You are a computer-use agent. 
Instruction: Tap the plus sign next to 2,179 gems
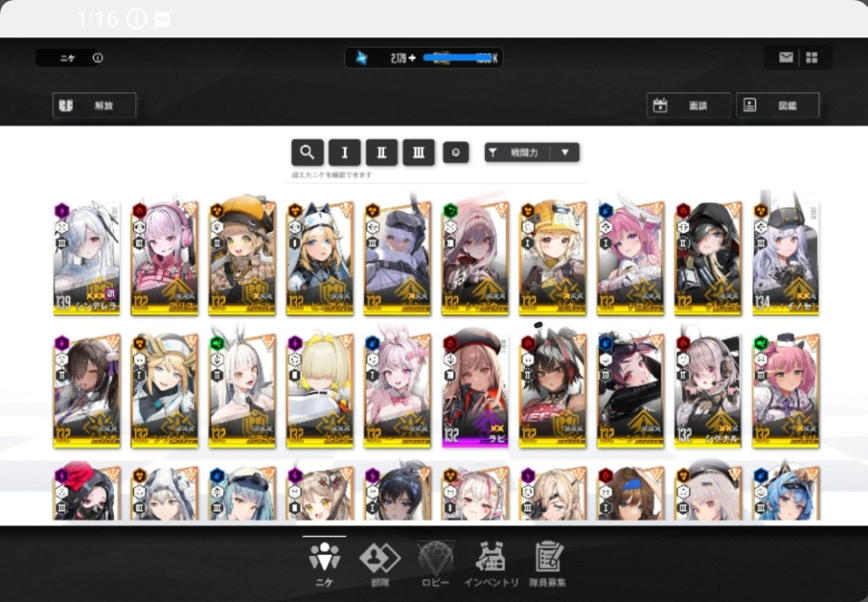click(x=412, y=58)
